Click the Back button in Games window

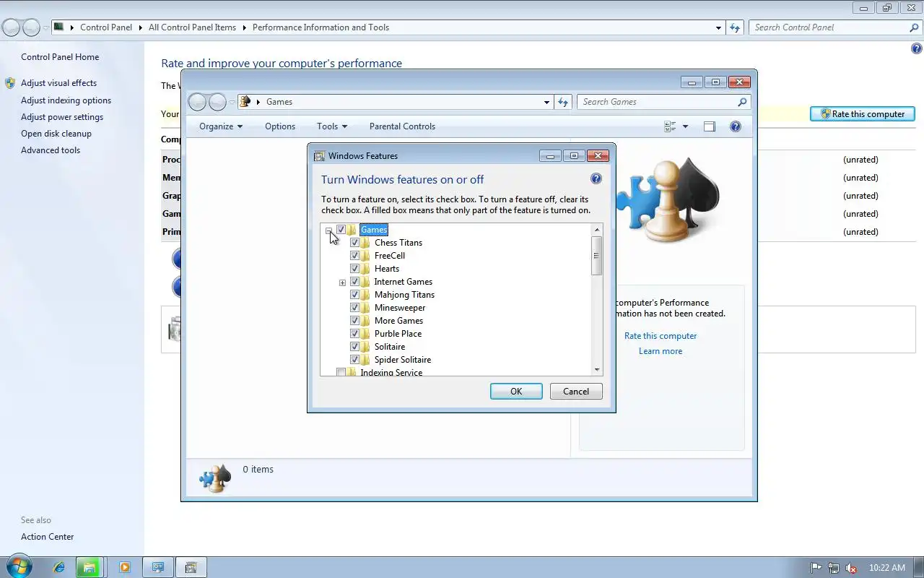(x=197, y=102)
